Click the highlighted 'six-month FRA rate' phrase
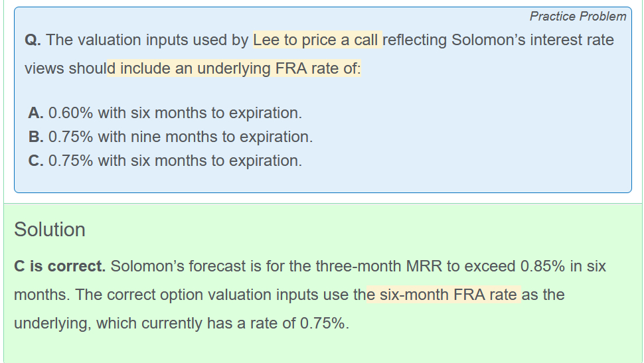 443,295
